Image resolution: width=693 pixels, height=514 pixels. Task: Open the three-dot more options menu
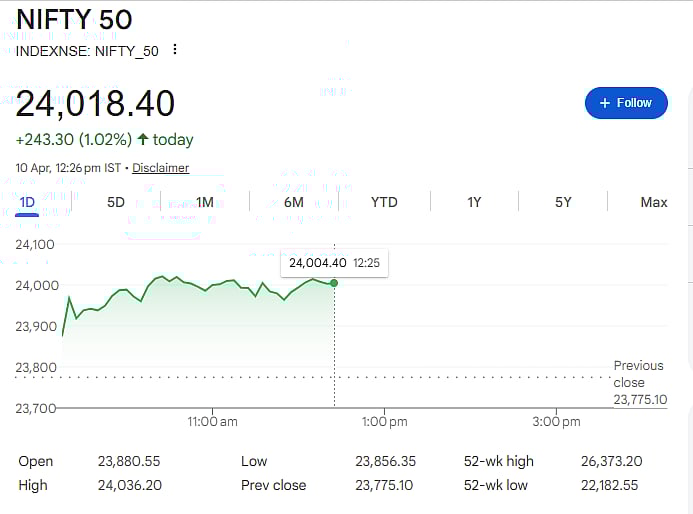pyautogui.click(x=176, y=50)
